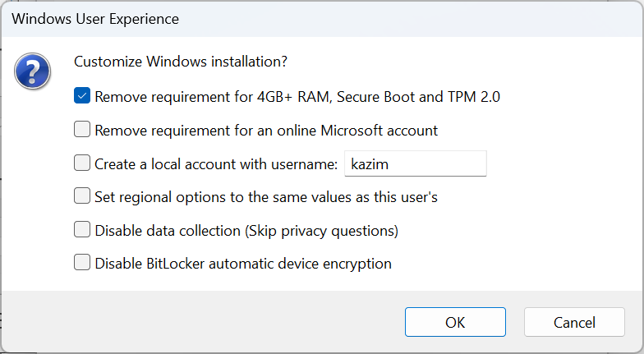Enable the remove online Microsoft account checkbox

tap(82, 130)
